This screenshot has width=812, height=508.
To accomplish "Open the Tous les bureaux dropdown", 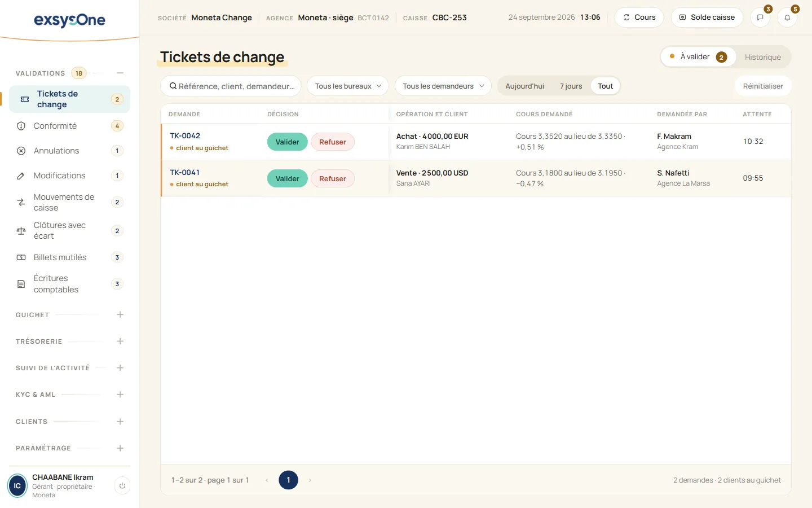I will 348,86.
